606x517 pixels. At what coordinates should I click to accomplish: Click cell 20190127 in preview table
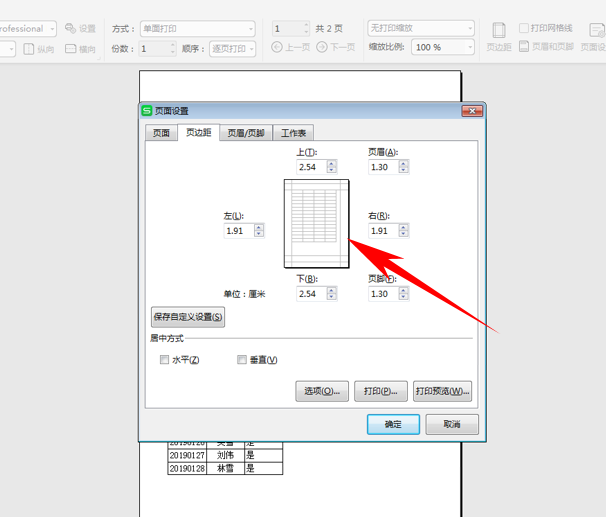(187, 455)
